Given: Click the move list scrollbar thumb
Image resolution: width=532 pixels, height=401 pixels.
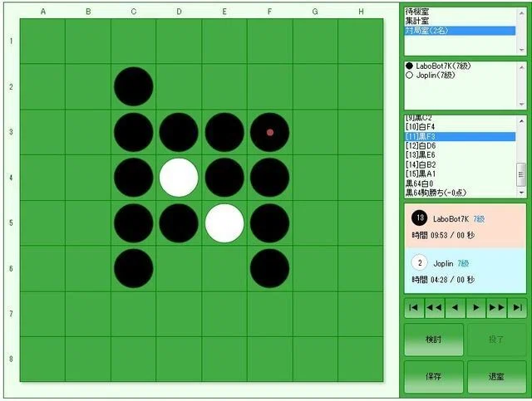Looking at the screenshot, I should tap(521, 174).
